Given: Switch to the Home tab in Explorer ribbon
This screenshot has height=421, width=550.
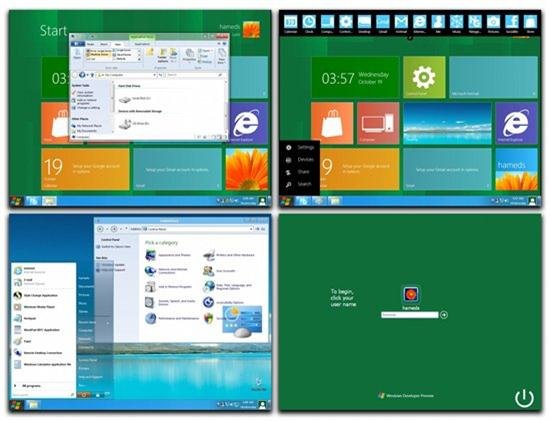Looking at the screenshot, I should pos(90,44).
